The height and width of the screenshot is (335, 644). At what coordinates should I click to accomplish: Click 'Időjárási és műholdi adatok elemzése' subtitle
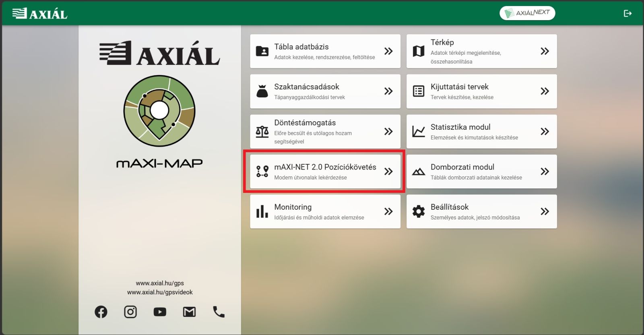pyautogui.click(x=319, y=217)
